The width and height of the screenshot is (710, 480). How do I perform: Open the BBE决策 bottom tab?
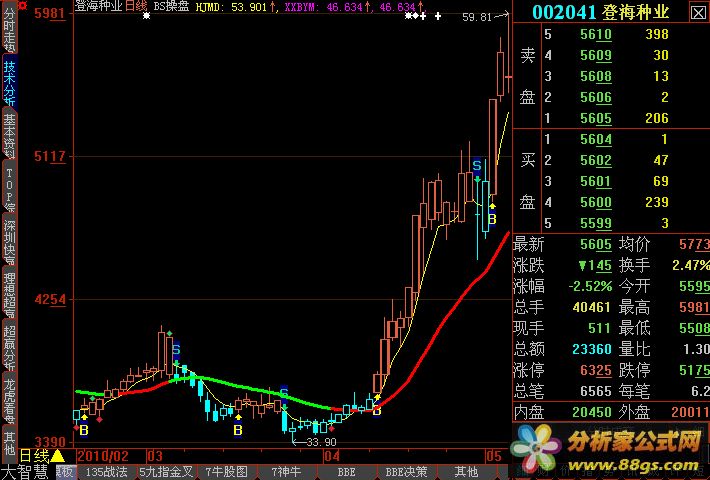pos(407,471)
